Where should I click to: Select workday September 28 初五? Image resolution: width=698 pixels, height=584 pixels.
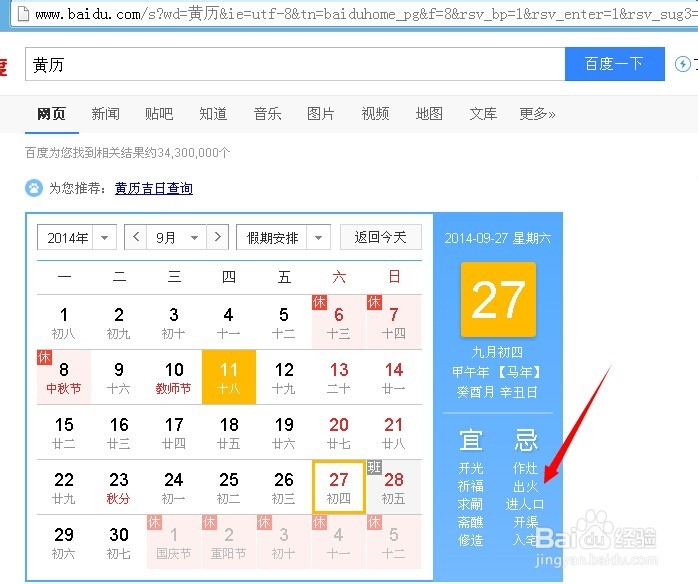394,487
